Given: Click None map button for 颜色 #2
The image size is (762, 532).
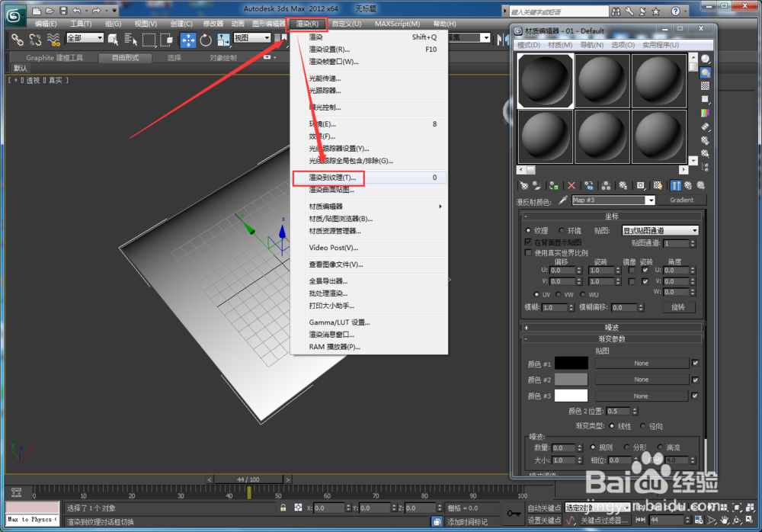Looking at the screenshot, I should 641,380.
